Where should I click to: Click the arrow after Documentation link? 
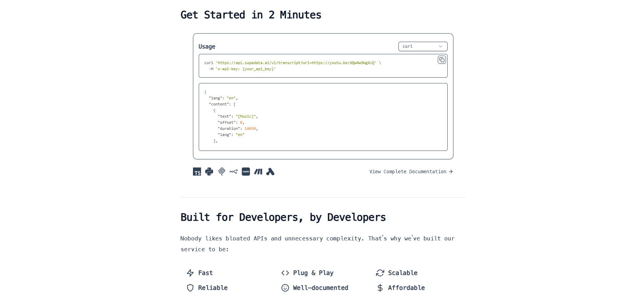click(x=451, y=172)
